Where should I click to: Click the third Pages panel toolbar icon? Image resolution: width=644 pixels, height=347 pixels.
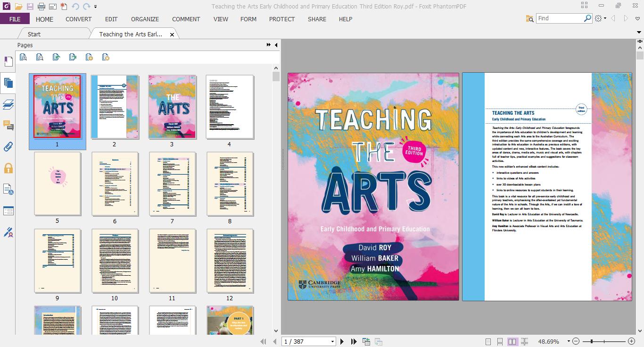[x=56, y=57]
